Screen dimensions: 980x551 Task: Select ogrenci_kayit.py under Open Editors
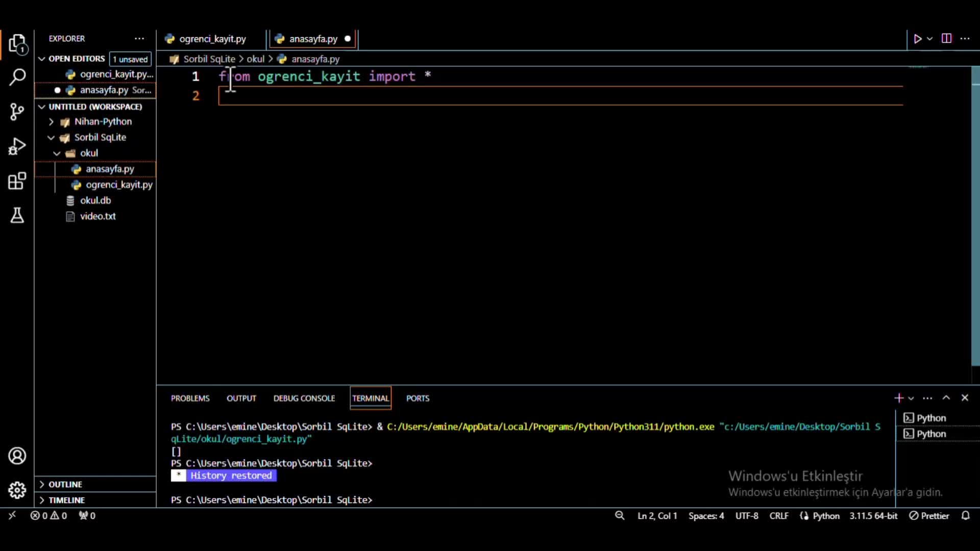[95, 74]
